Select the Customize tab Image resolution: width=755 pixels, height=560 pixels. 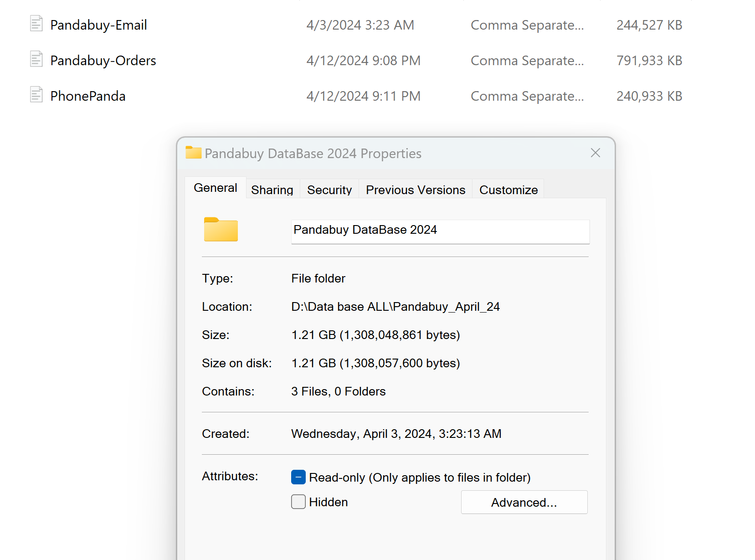click(x=508, y=190)
